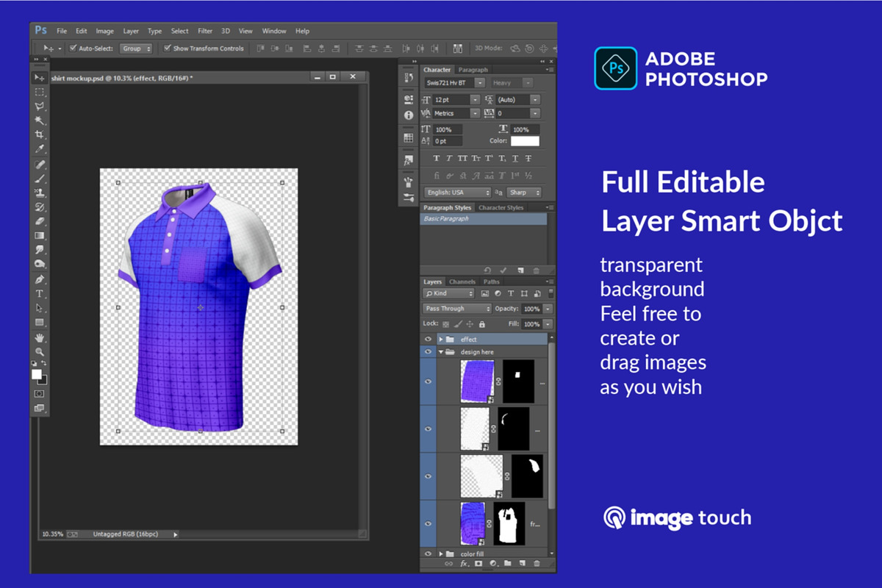
Task: Open the Filter menu
Action: point(205,31)
